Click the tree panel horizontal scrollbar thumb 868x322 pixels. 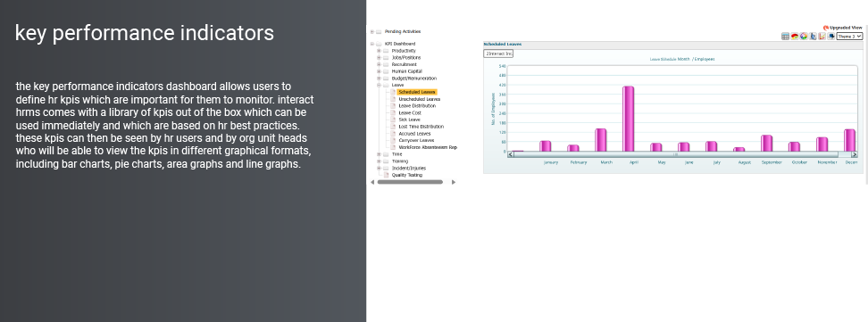[410, 182]
